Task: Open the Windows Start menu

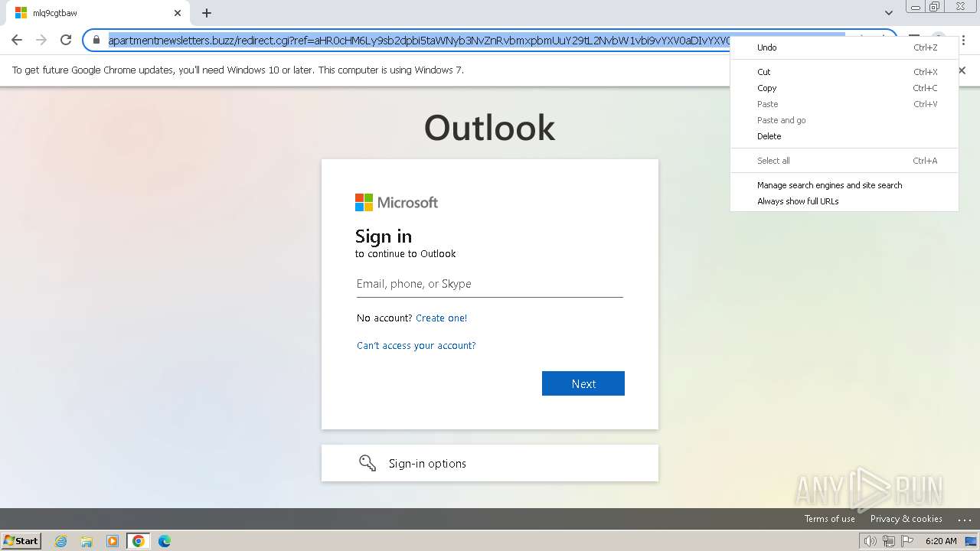Action: (21, 541)
